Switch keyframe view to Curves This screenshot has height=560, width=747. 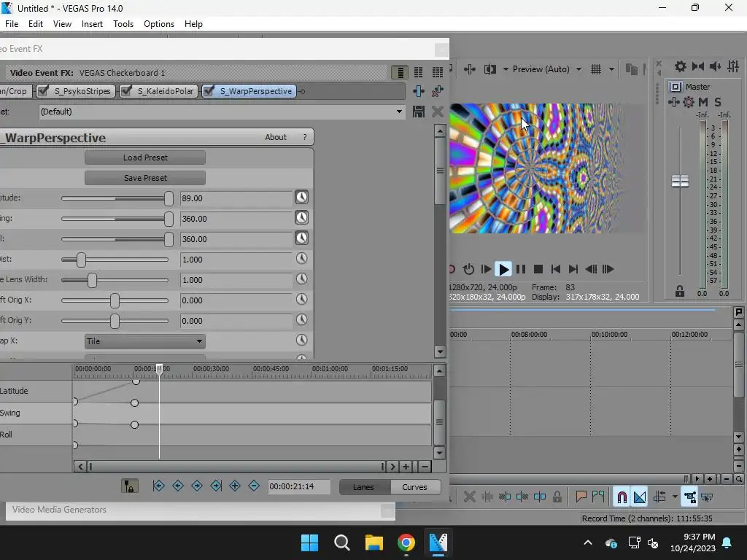414,487
